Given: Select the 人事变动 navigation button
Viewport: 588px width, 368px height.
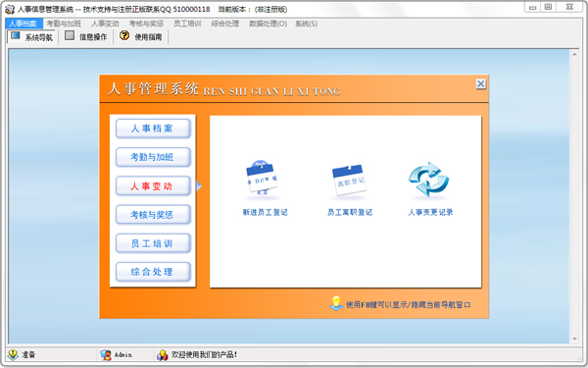Looking at the screenshot, I should click(x=153, y=185).
